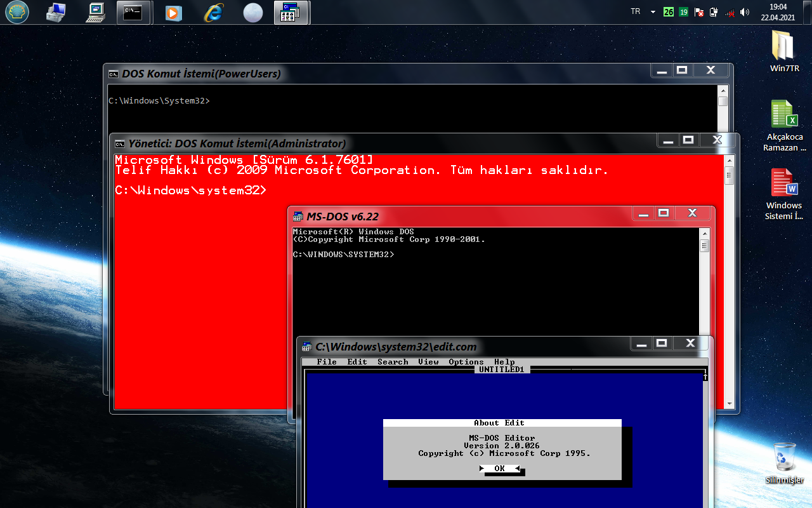Viewport: 812px width, 508px height.
Task: Open the power plug tray icon
Action: click(714, 11)
